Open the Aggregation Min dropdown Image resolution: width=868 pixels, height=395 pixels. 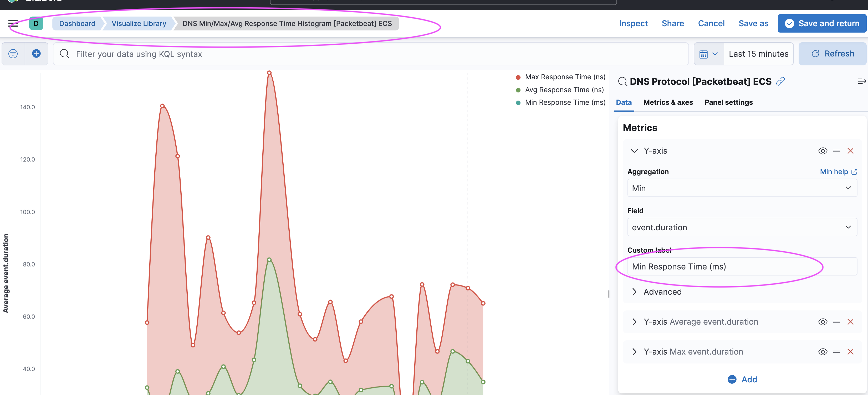742,188
